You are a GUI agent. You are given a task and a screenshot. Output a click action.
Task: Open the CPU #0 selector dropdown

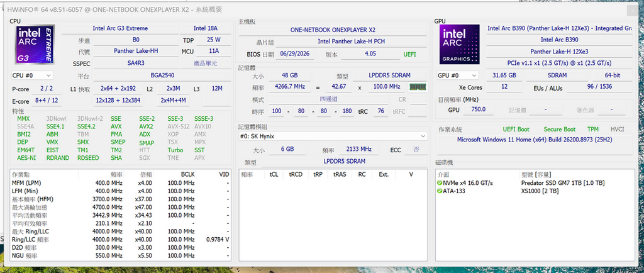[x=32, y=75]
